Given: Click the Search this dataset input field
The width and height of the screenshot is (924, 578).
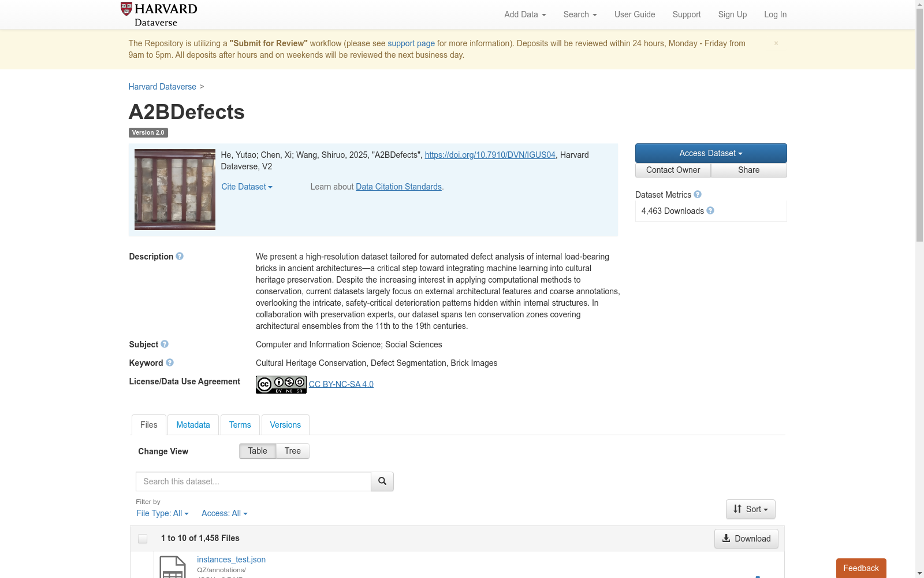Looking at the screenshot, I should pos(254,481).
